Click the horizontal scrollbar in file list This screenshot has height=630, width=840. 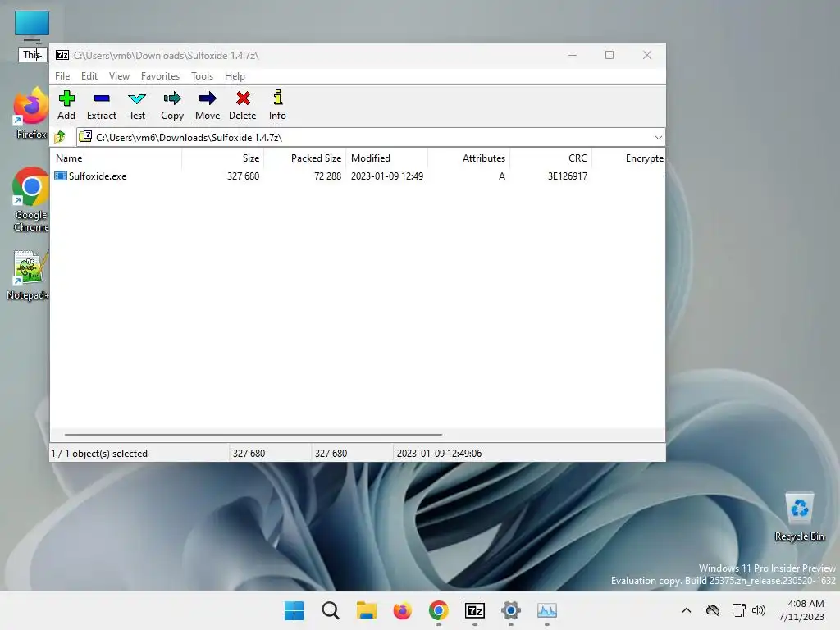click(253, 435)
